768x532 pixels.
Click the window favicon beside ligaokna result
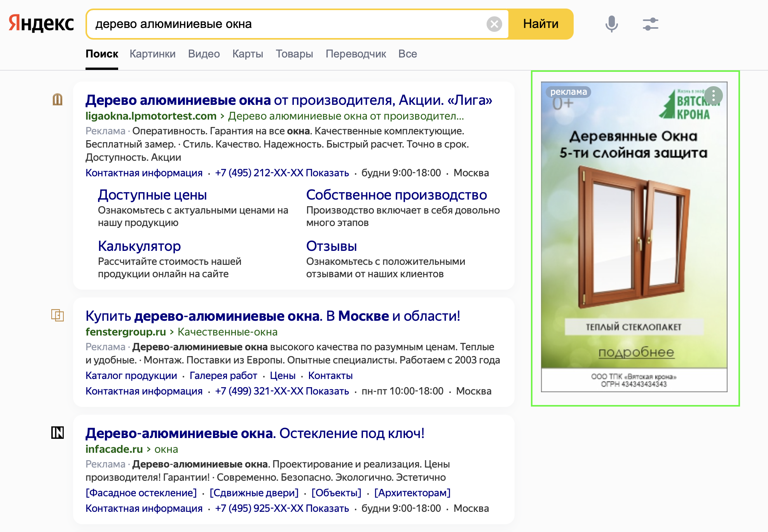[x=58, y=100]
